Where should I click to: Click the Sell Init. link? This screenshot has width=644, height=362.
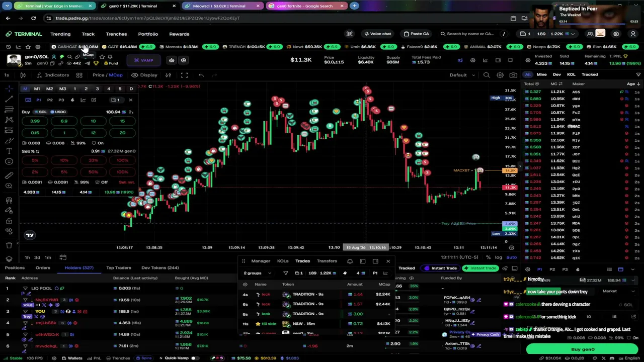[127, 182]
